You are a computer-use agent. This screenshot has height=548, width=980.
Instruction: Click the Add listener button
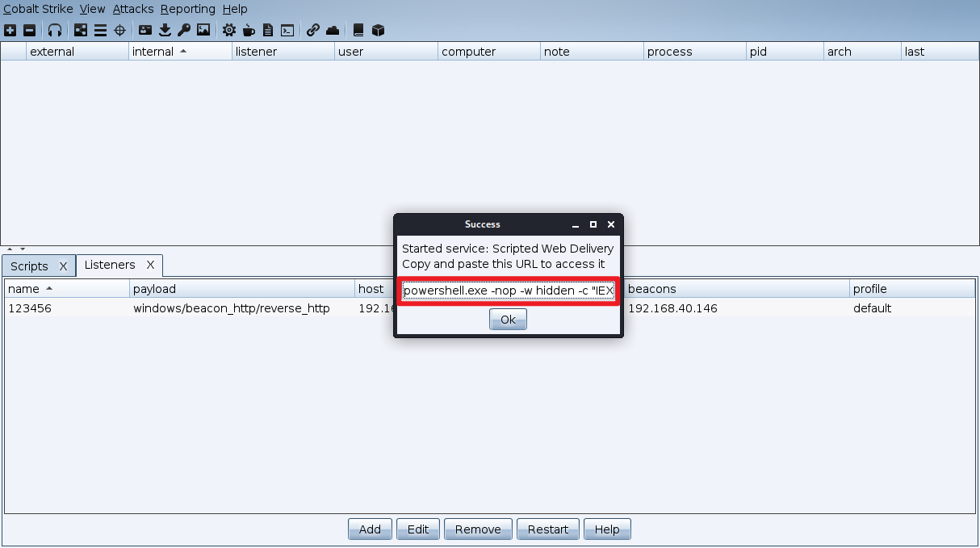(370, 529)
